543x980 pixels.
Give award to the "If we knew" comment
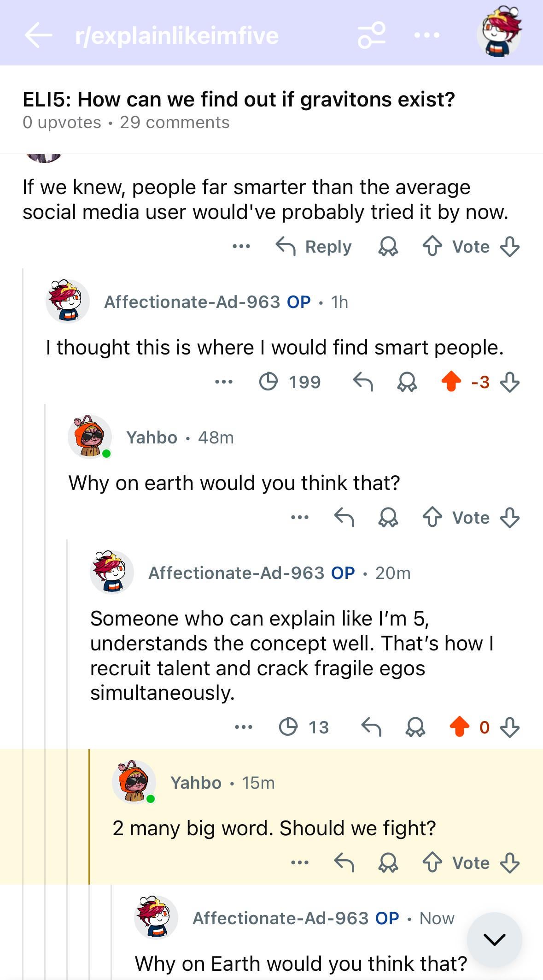click(388, 247)
